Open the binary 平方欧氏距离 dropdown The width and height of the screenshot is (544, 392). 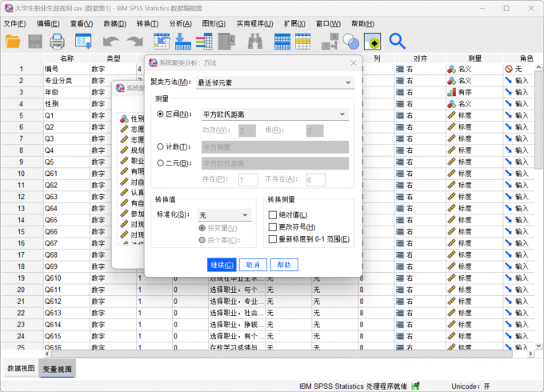coord(275,163)
